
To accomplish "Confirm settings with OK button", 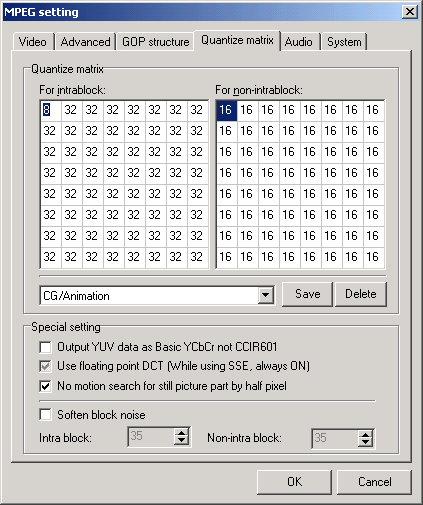I will (294, 482).
